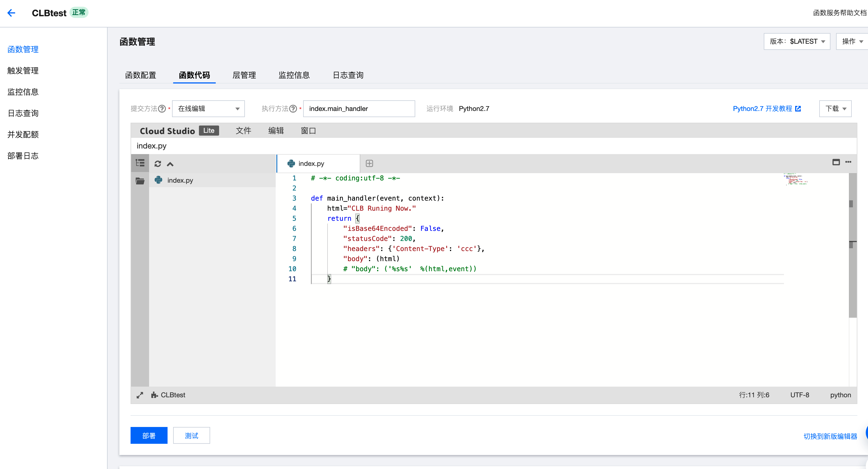Click the 测试 test button
This screenshot has height=469, width=868.
(191, 435)
